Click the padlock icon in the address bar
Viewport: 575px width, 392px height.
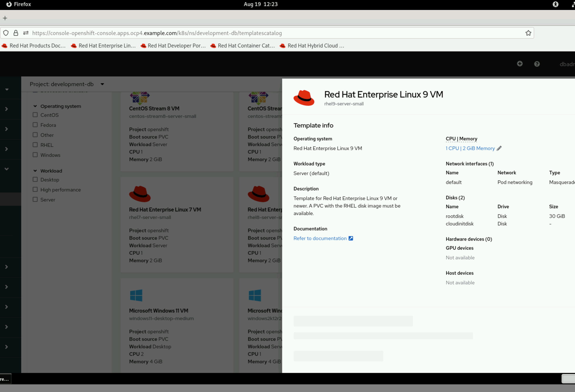point(16,33)
